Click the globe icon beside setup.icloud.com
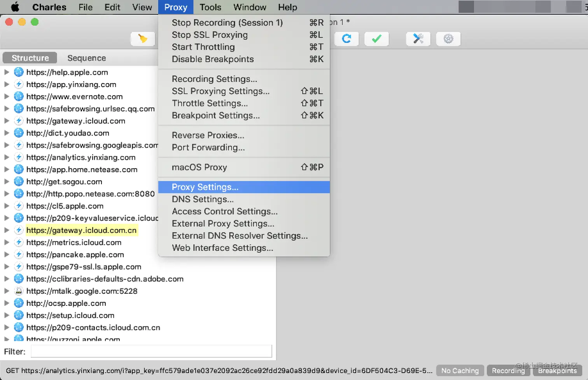This screenshot has height=380, width=588. [19, 315]
